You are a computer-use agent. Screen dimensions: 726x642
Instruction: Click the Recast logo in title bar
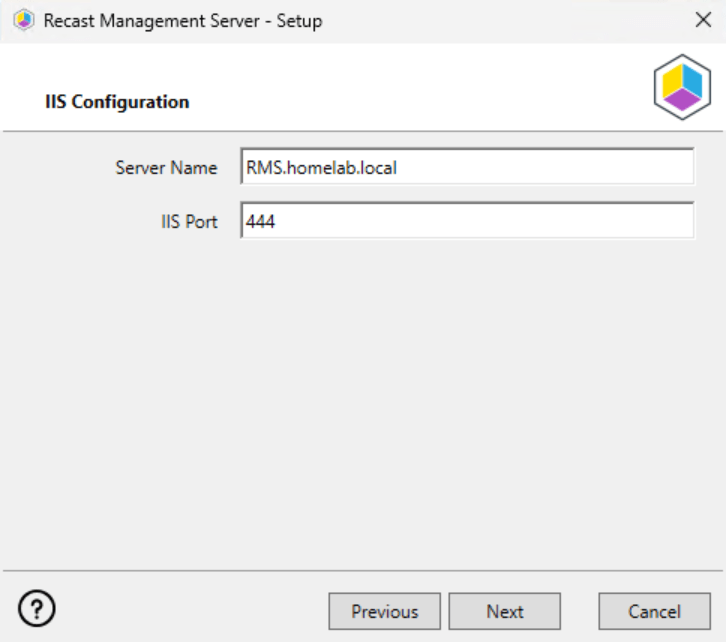pos(24,20)
